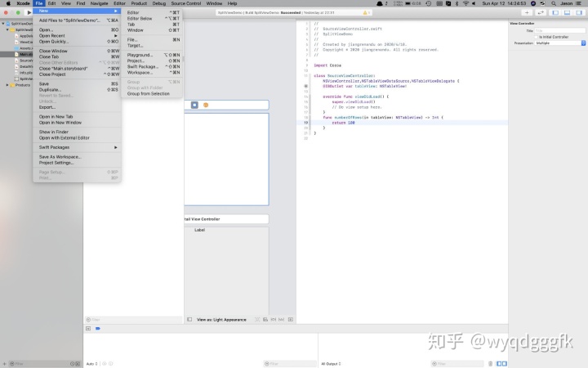Click the code review arrows button
588x368 pixels.
click(541, 12)
